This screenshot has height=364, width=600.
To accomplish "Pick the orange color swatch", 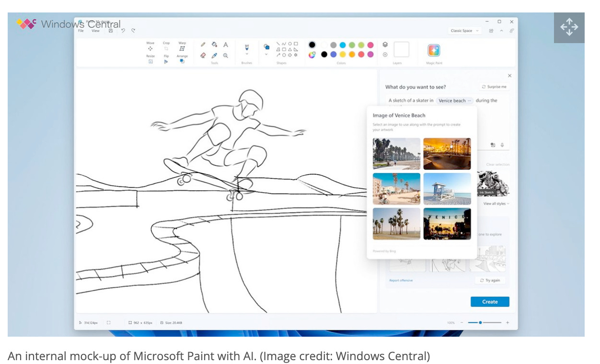I will pyautogui.click(x=352, y=55).
